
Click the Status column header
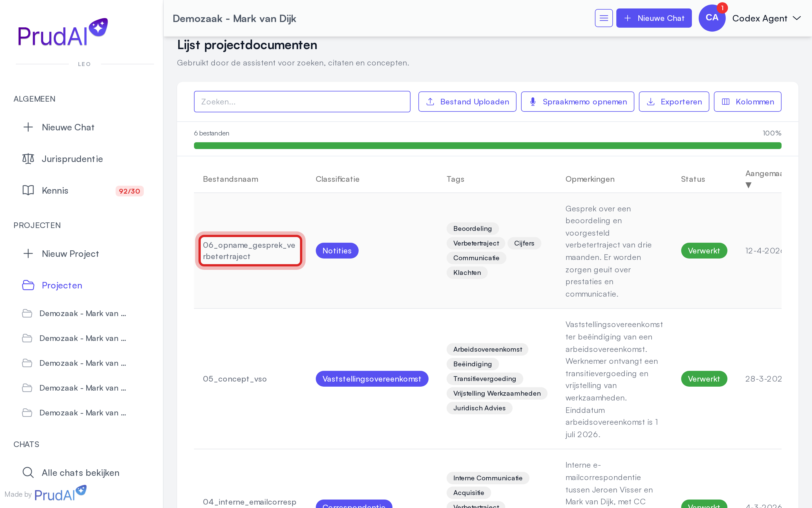point(693,179)
